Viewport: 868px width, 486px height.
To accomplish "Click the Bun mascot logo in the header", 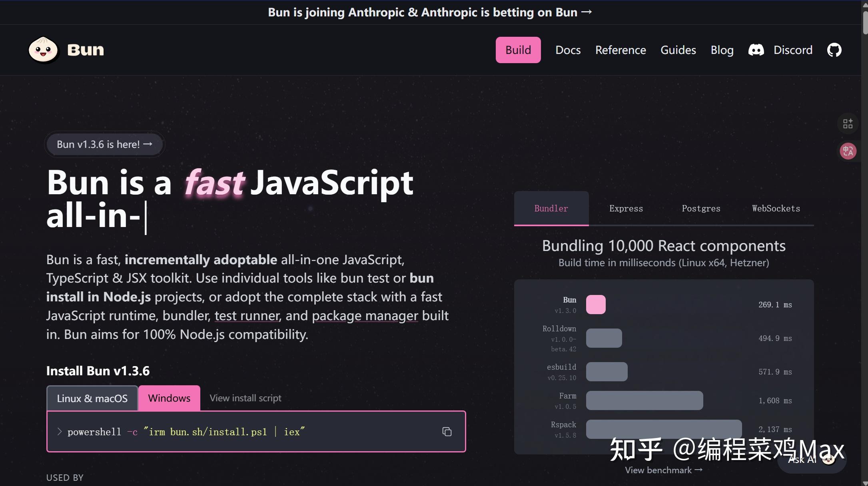I will (43, 50).
